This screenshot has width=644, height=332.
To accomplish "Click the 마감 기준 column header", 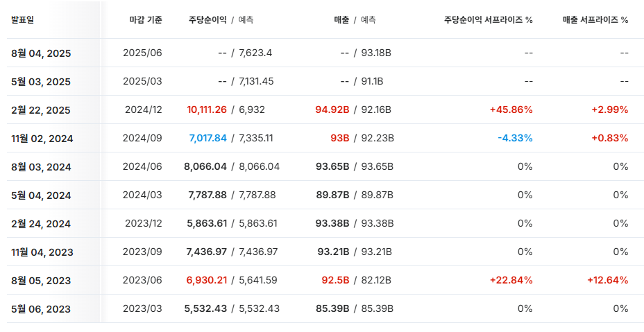I will click(x=146, y=20).
